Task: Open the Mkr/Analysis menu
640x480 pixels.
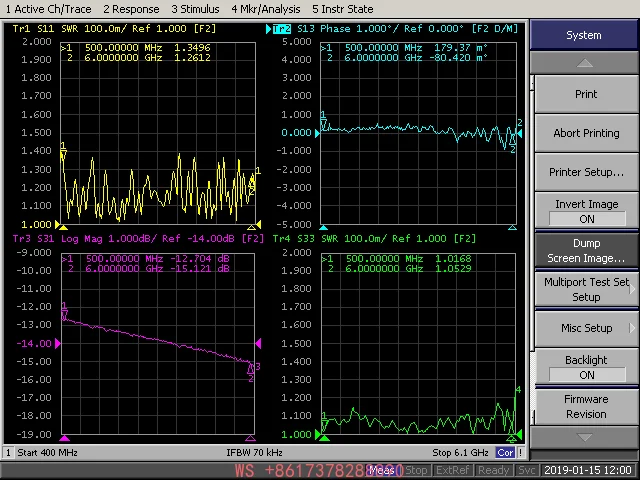Action: pos(266,9)
